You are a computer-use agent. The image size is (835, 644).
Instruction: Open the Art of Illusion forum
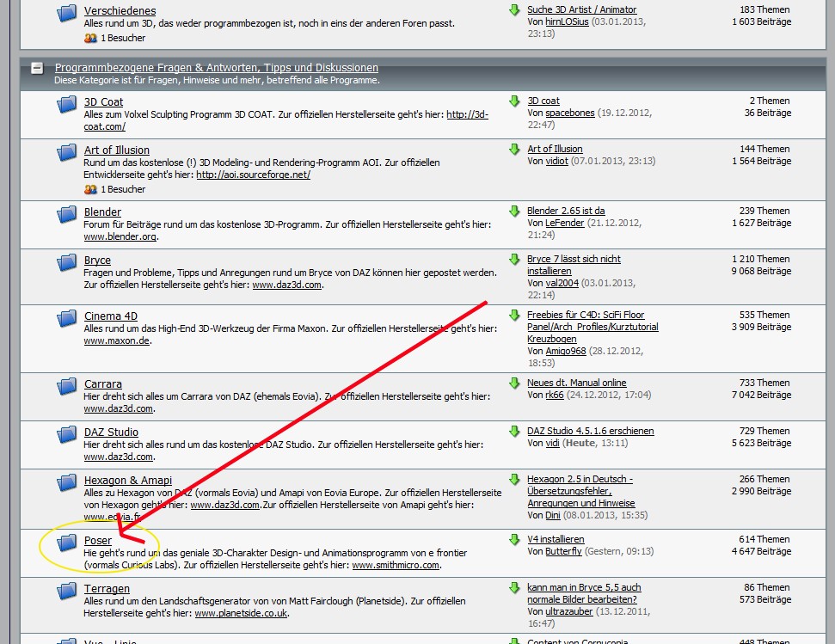(x=117, y=150)
